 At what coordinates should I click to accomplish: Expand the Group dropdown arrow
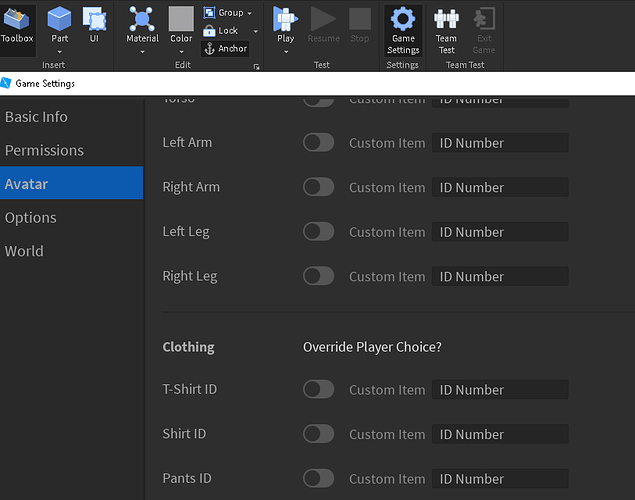249,13
